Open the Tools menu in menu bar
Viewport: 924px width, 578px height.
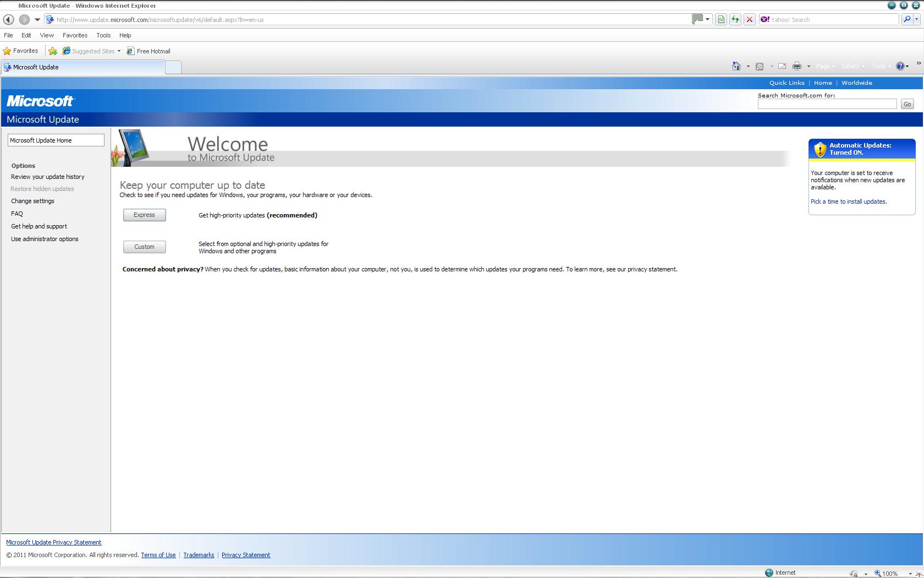coord(103,35)
